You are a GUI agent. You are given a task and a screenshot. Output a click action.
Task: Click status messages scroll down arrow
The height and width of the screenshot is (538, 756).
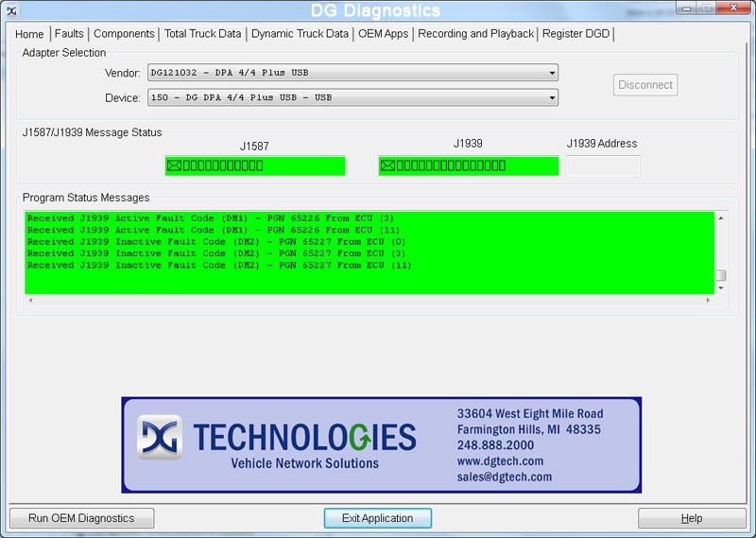click(x=721, y=288)
